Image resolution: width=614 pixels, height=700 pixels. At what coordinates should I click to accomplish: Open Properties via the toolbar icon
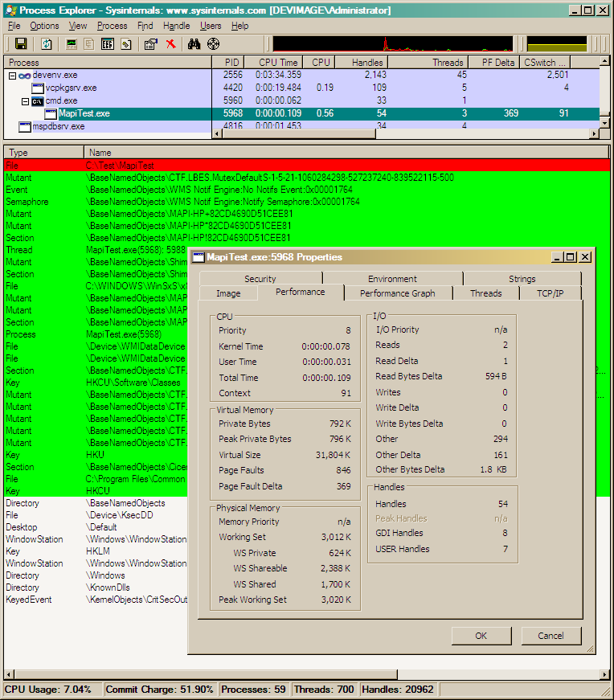[x=150, y=43]
